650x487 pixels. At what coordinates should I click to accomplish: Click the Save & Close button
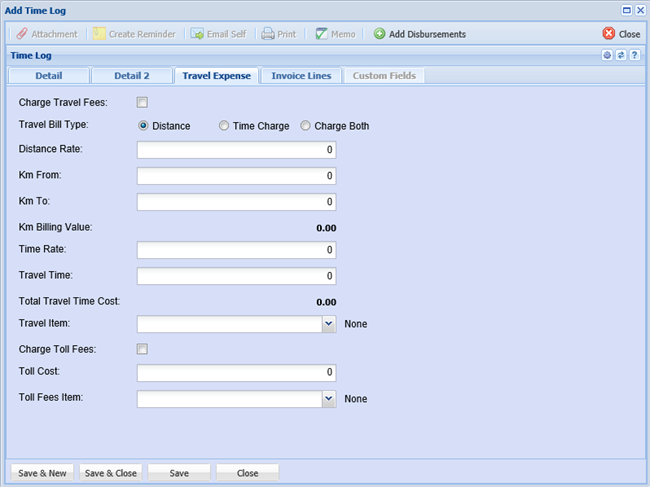click(x=110, y=473)
